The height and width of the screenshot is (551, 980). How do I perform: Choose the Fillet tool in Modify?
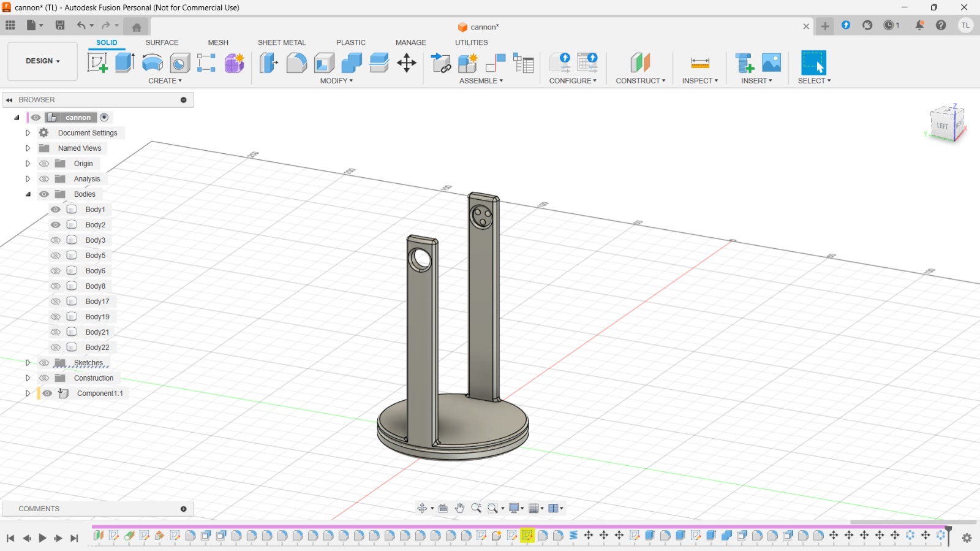coord(296,63)
